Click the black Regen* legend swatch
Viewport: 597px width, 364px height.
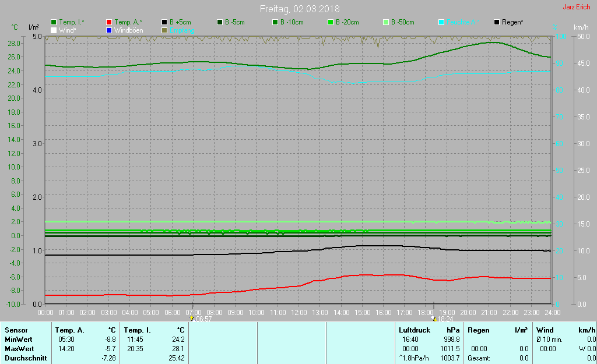(x=497, y=22)
